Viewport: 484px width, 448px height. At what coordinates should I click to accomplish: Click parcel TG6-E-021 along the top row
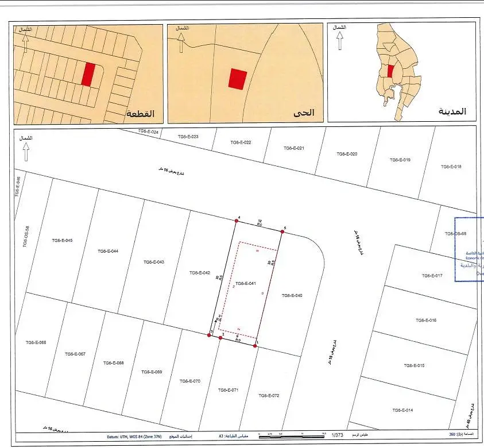coord(293,148)
